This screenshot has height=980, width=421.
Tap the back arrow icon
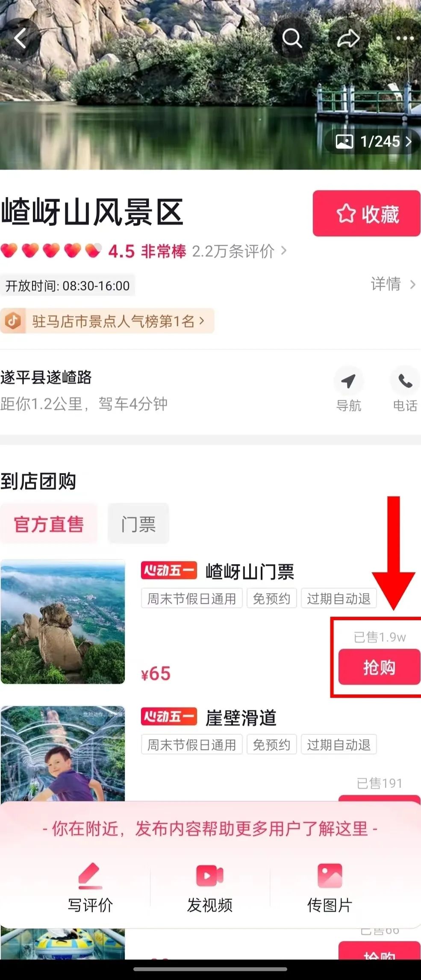[x=20, y=39]
